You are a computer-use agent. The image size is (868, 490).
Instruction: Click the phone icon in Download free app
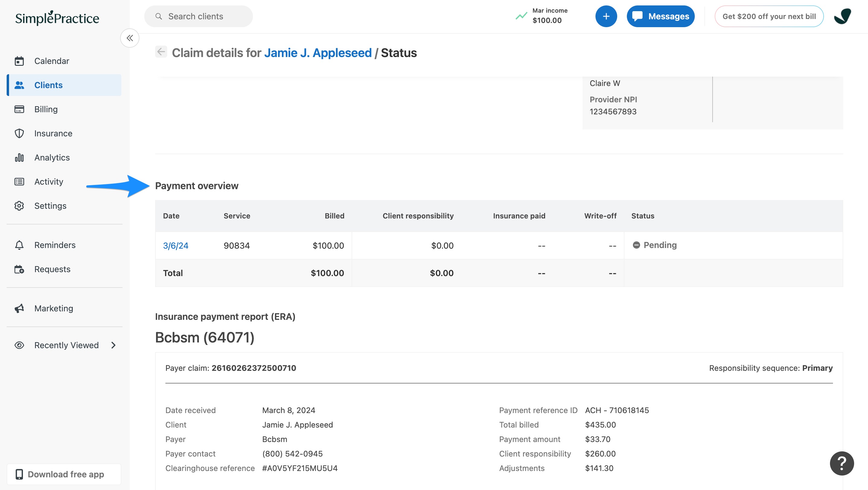19,474
